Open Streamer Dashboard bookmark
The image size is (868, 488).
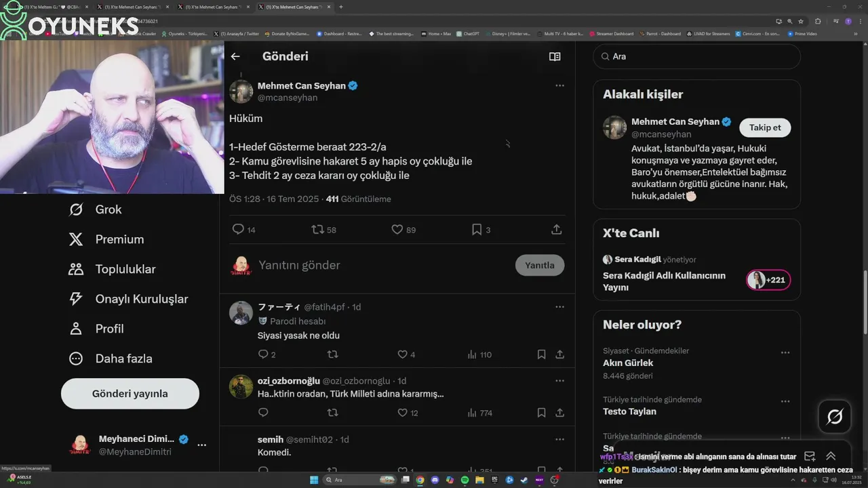[611, 33]
